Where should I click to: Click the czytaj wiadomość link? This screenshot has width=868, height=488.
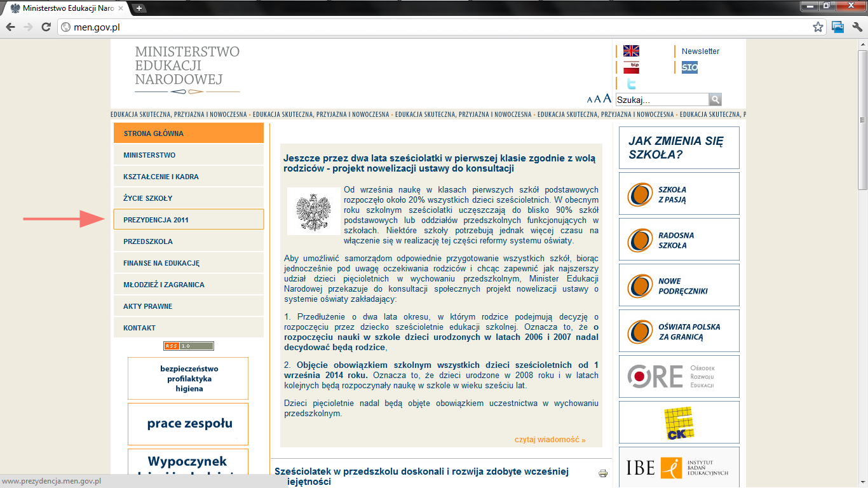coord(550,440)
